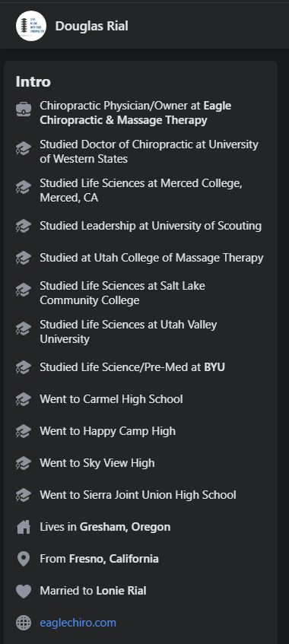Click the globe website icon
289x644 pixels.
(x=24, y=623)
